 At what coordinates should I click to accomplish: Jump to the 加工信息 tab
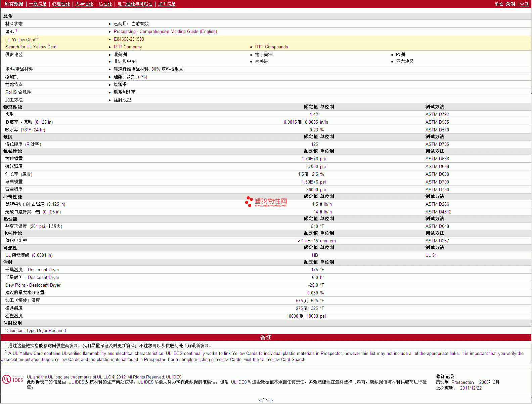pyautogui.click(x=167, y=4)
